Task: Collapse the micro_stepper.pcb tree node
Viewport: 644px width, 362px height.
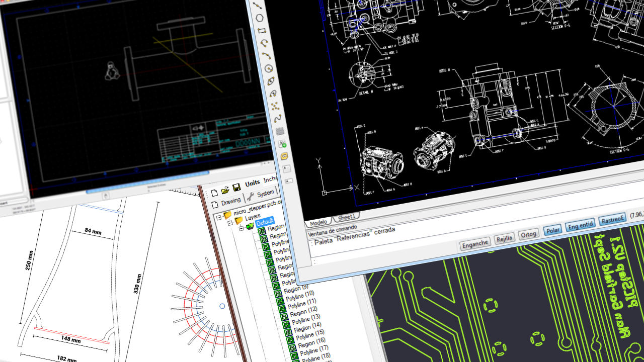Action: pyautogui.click(x=218, y=217)
